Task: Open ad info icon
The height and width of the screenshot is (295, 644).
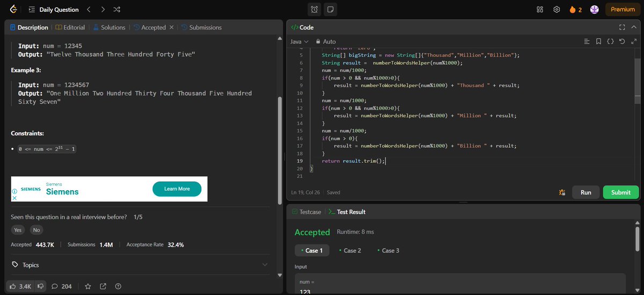Action: 14,190
